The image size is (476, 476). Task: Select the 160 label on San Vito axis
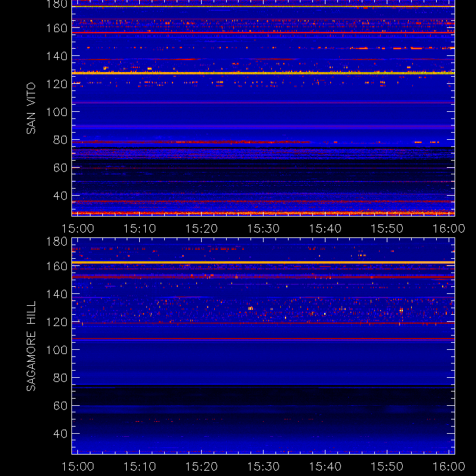[57, 28]
